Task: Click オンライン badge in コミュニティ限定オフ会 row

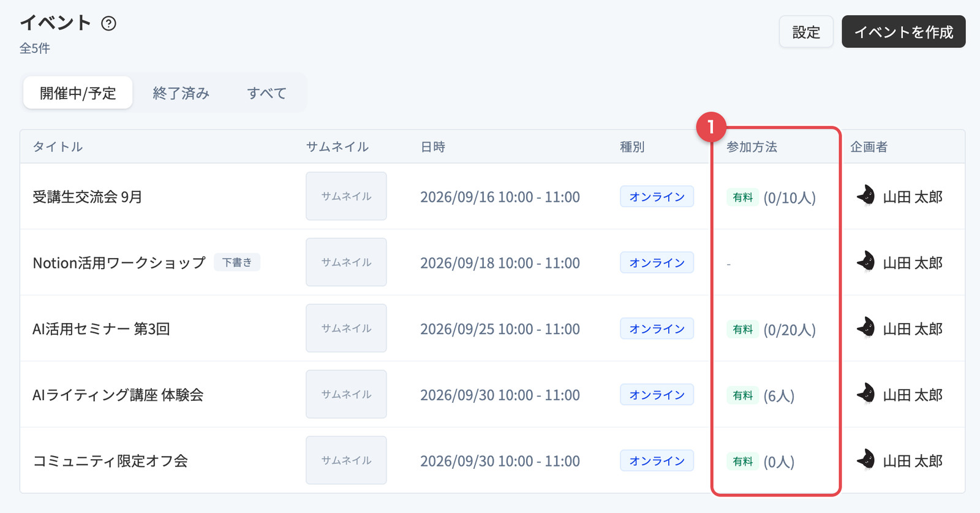Action: (657, 461)
